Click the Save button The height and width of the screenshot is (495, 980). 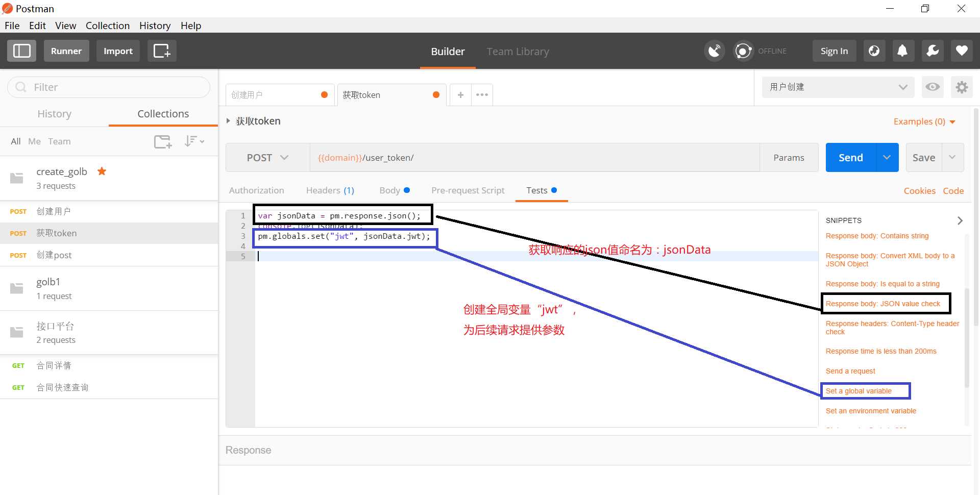924,158
